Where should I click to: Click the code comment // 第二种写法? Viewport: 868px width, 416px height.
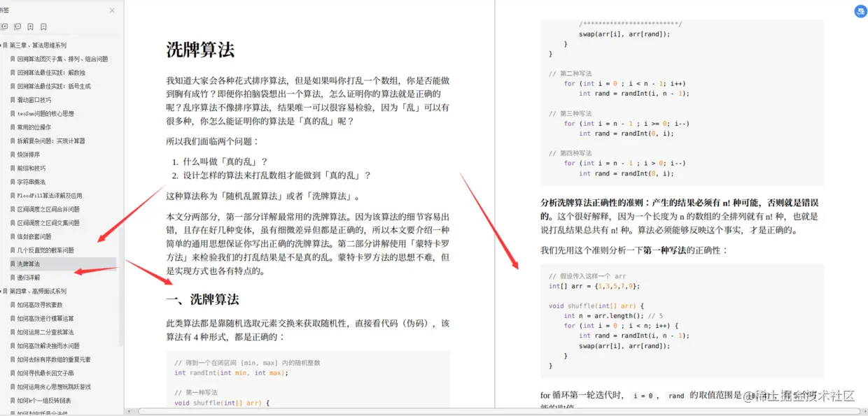tap(570, 73)
